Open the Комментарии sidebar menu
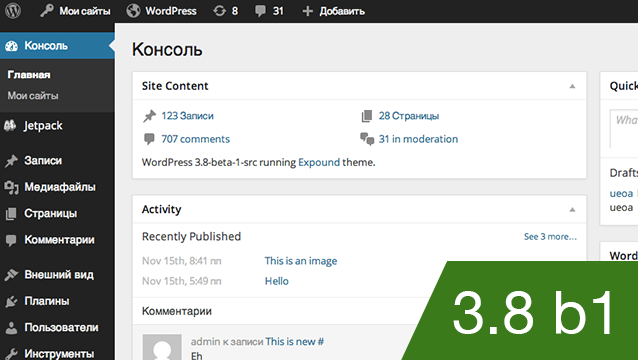Screen dimensions: 638x360 click(x=59, y=240)
